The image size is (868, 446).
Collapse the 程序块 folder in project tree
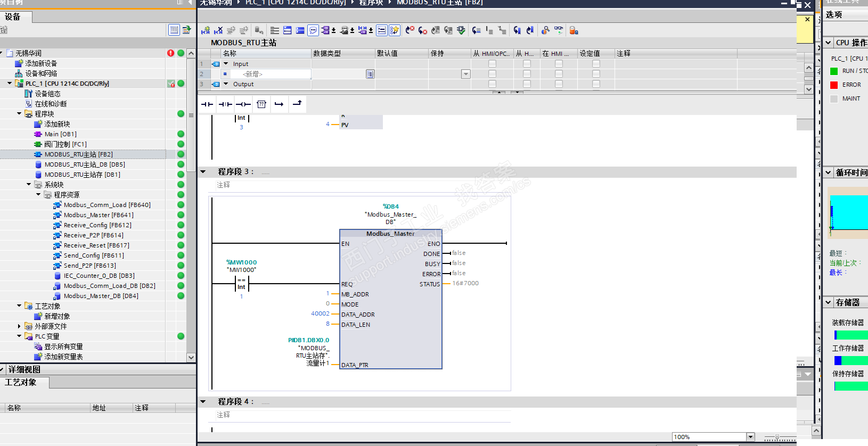click(19, 114)
